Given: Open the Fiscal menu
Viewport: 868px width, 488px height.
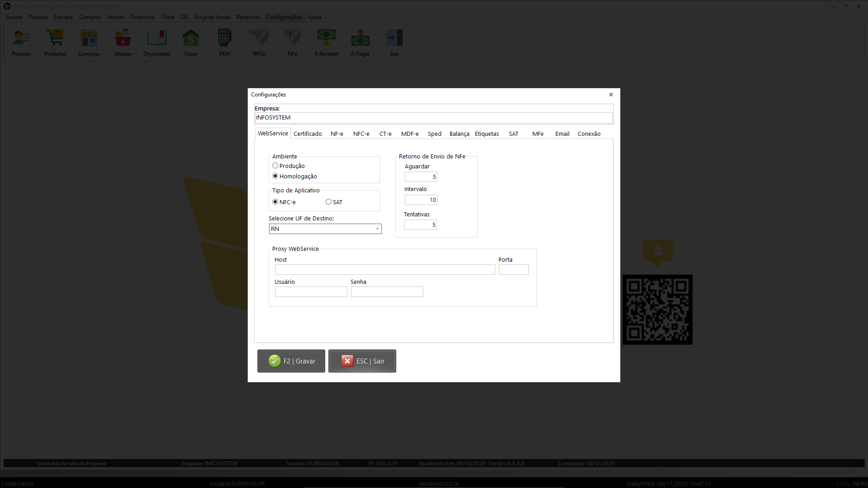Looking at the screenshot, I should pos(168,17).
